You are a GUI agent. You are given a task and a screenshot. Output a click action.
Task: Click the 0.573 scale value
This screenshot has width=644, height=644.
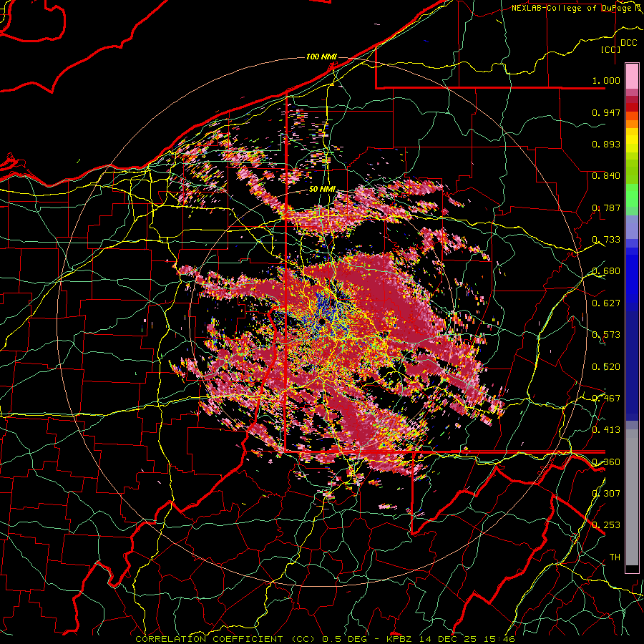click(606, 335)
